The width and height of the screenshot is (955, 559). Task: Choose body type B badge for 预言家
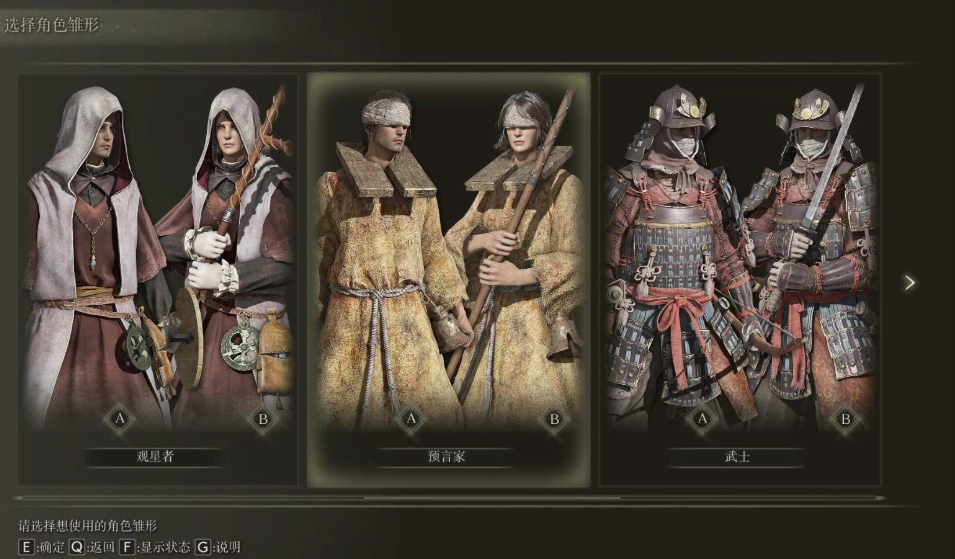tap(554, 419)
